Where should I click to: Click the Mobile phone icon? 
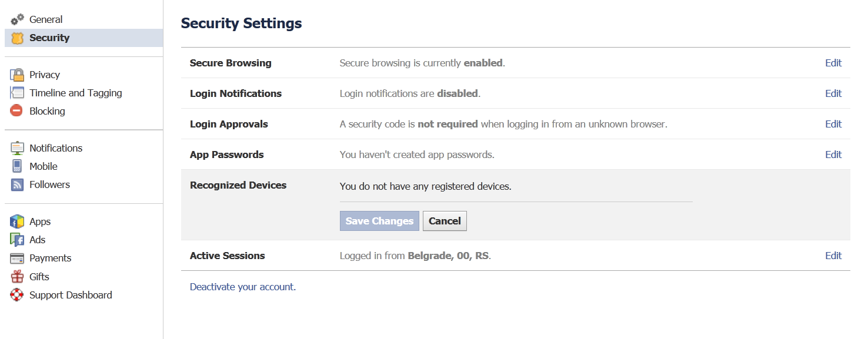point(17,166)
